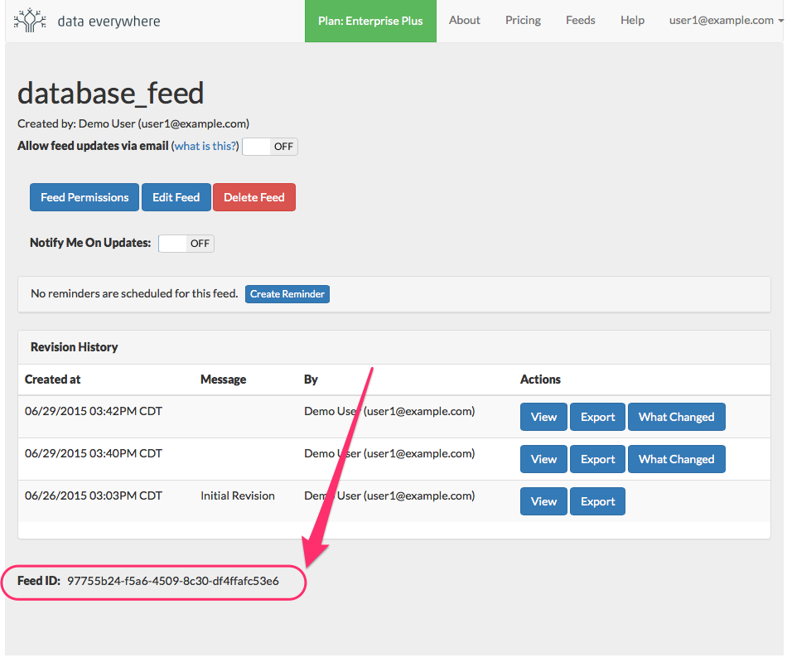This screenshot has height=672, width=787.
Task: Open Feed Permissions
Action: [x=84, y=197]
